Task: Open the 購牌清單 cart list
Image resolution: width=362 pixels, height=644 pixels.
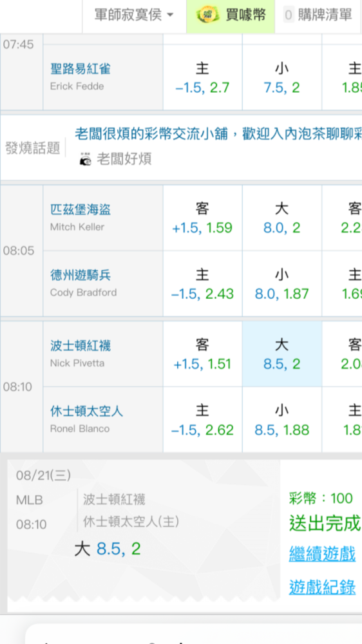Action: (318, 15)
